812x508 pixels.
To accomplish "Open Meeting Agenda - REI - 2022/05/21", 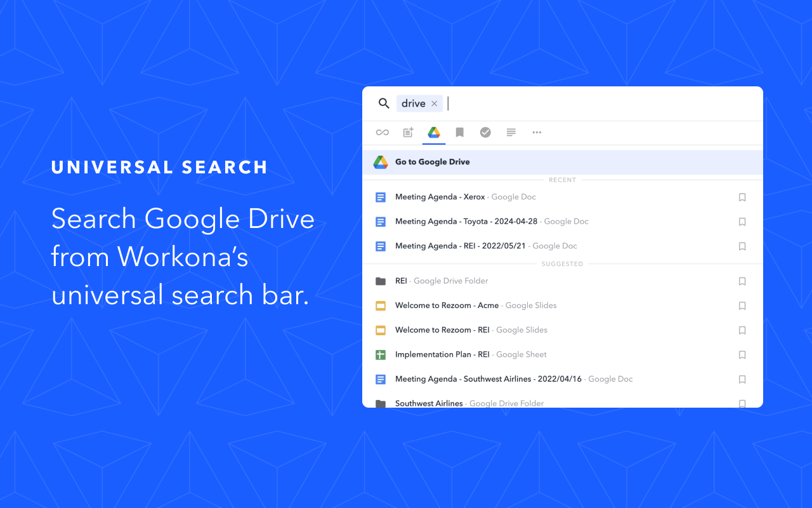I will 563,246.
